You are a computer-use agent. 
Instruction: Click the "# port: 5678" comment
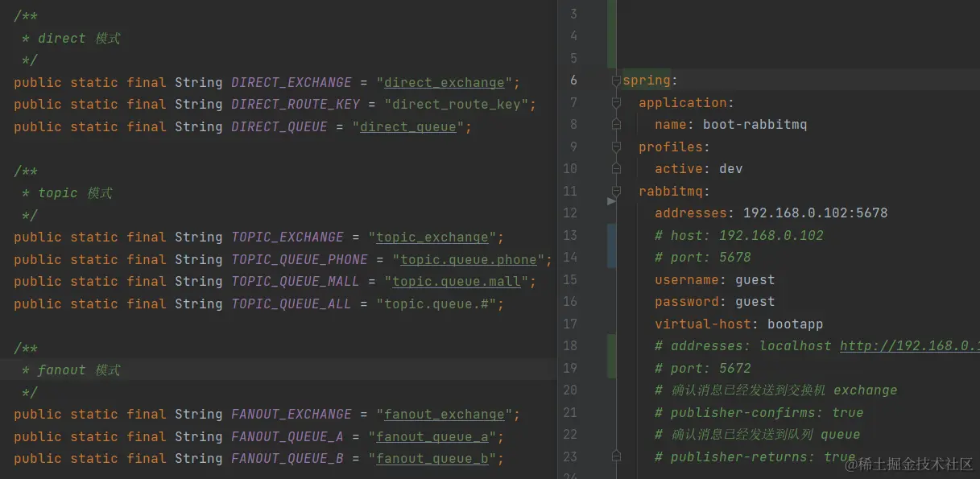(x=703, y=258)
